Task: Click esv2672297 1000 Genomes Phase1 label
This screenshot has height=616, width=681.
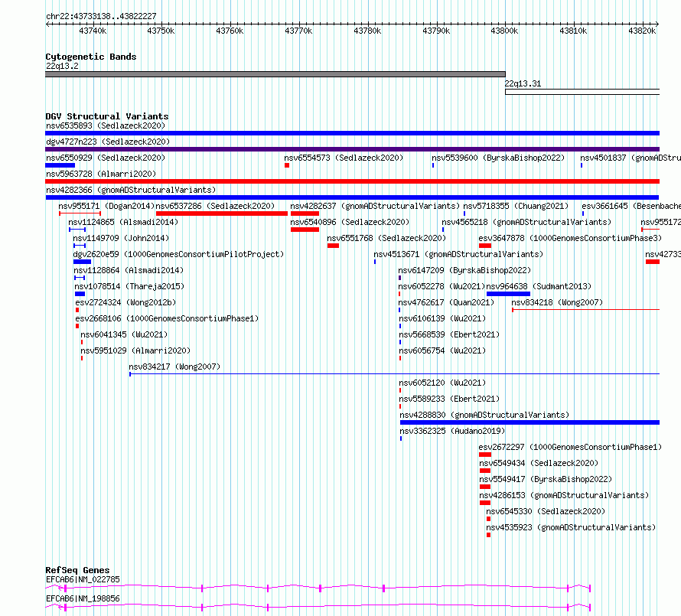Action: pos(570,448)
